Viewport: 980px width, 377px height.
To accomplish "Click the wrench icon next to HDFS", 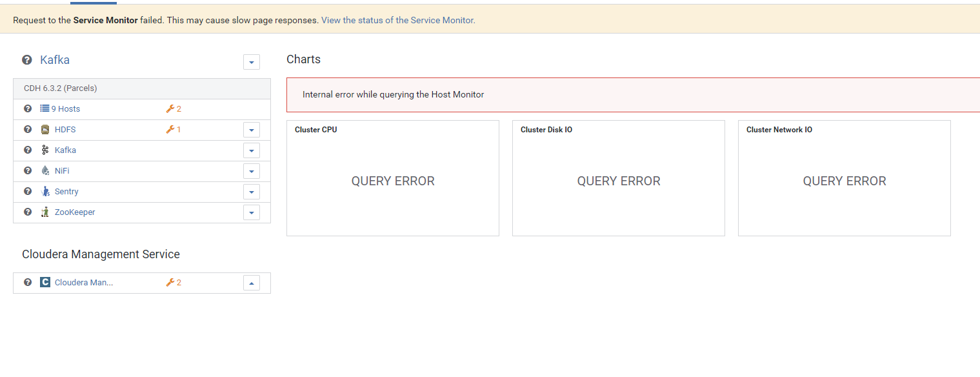I will pyautogui.click(x=170, y=129).
